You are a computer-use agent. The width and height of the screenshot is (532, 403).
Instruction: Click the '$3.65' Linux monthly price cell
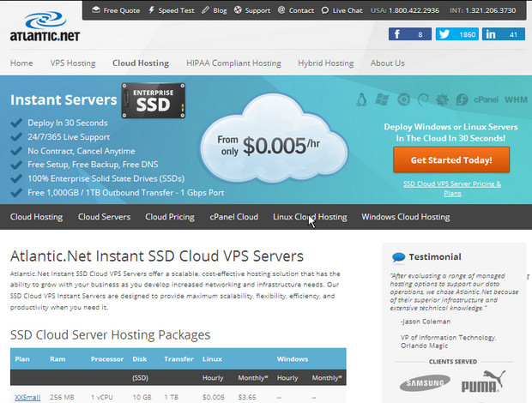[247, 397]
